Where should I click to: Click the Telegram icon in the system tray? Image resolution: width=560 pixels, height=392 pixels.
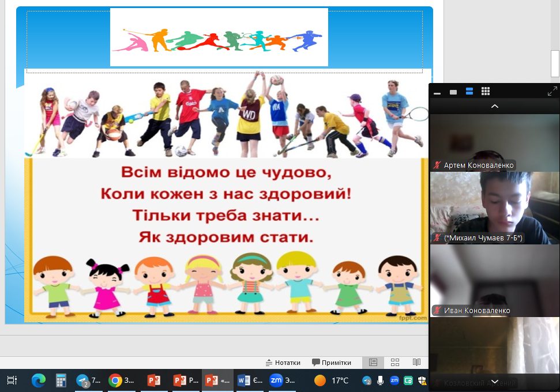(367, 380)
